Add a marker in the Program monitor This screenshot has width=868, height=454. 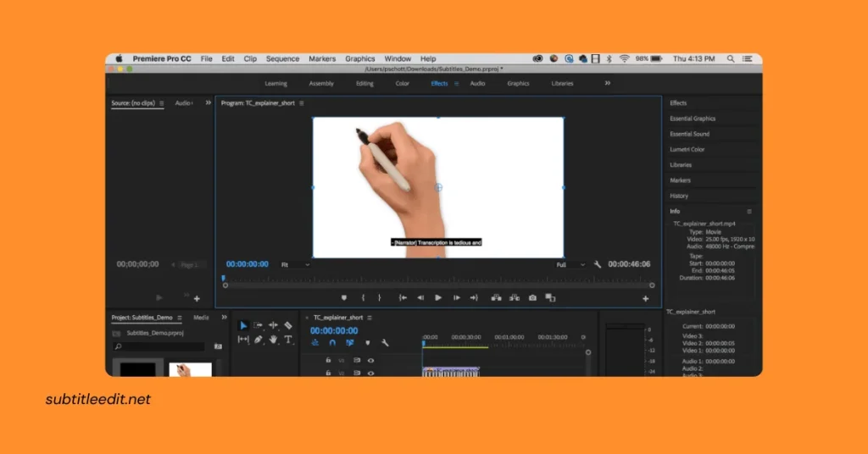coord(344,298)
